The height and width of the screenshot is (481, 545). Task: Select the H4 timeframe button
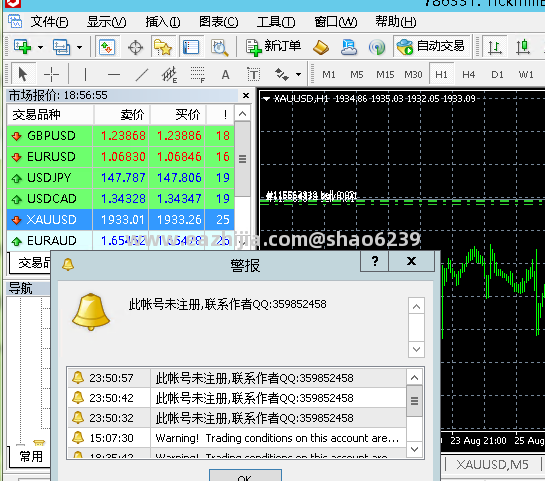(469, 74)
